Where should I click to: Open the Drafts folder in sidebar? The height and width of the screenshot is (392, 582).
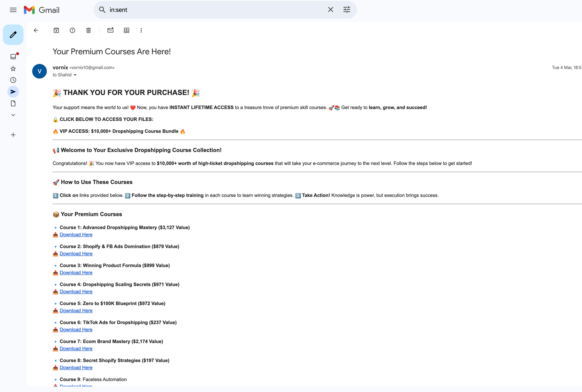click(13, 103)
